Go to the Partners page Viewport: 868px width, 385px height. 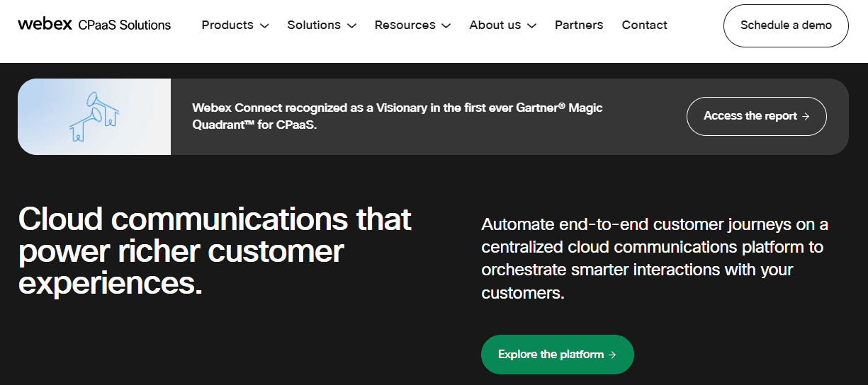tap(579, 25)
